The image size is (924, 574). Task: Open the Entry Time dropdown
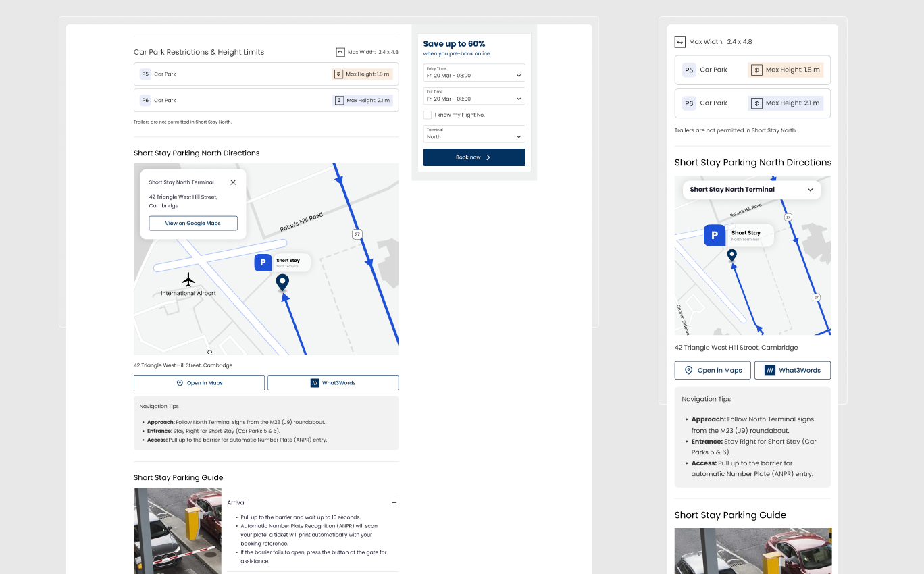474,73
